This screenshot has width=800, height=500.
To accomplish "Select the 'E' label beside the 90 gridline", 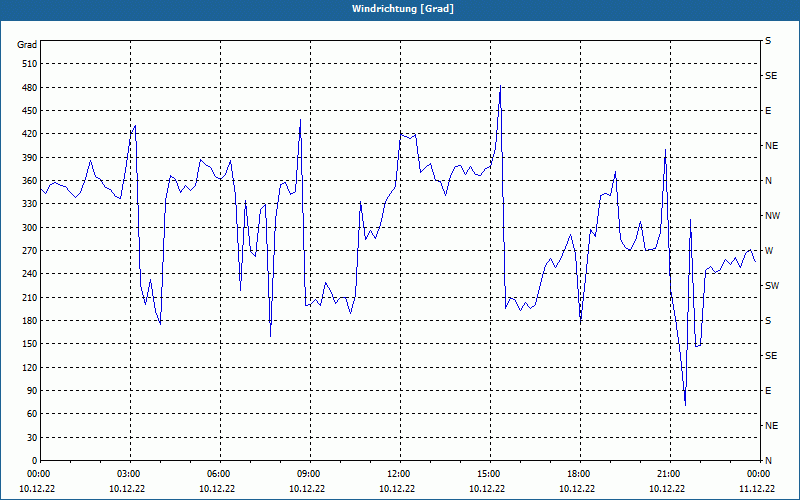I will (x=768, y=391).
